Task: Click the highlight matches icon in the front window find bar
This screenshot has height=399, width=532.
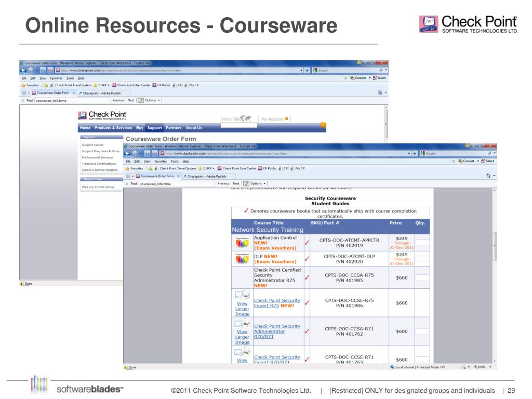Action: [x=246, y=183]
